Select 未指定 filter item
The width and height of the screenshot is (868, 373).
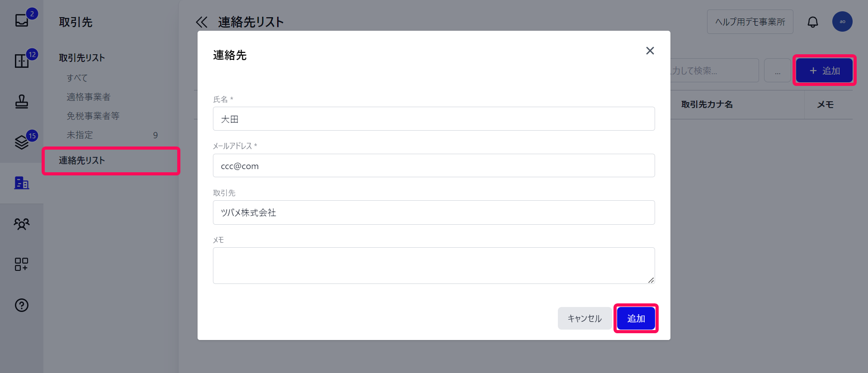[80, 135]
